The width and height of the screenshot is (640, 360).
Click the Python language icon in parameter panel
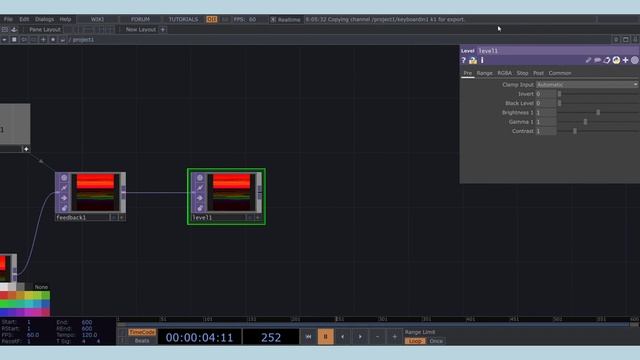(616, 60)
